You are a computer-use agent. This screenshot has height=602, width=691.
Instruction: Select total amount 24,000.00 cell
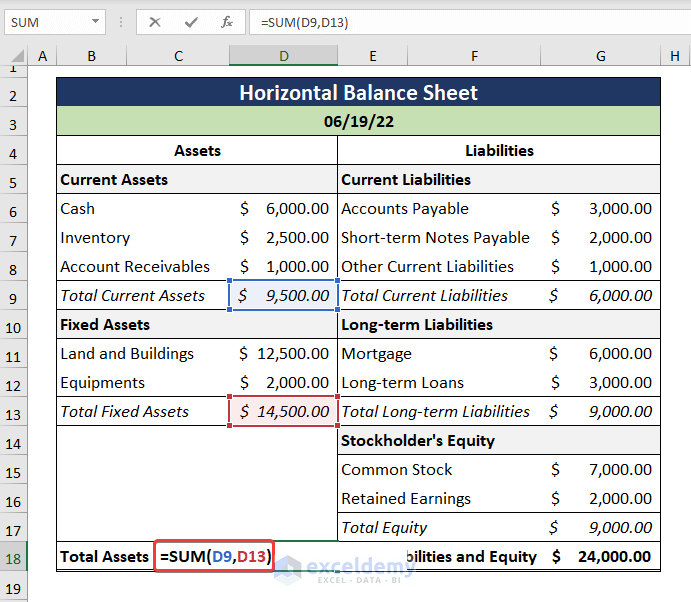click(x=601, y=556)
